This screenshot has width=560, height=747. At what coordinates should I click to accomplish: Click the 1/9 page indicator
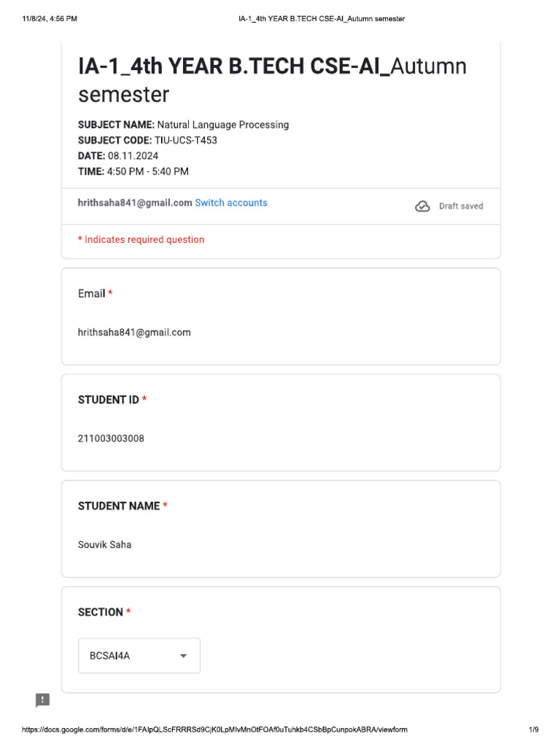point(534,729)
